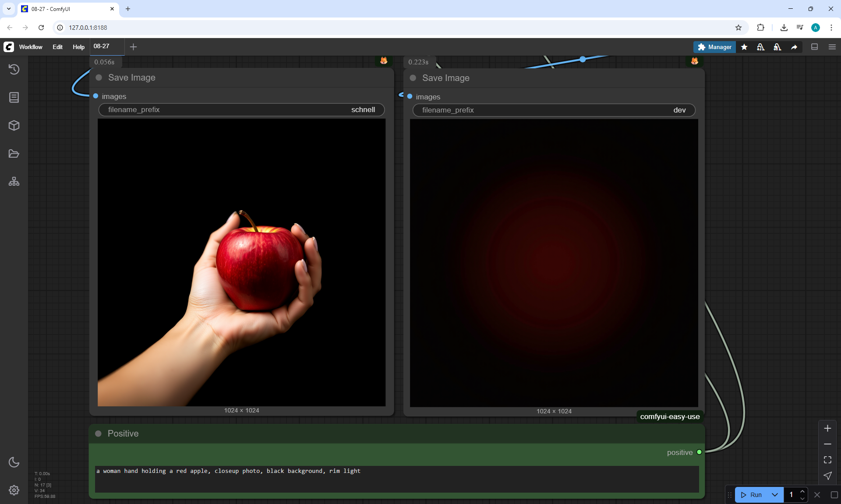The width and height of the screenshot is (841, 504).
Task: Open the Workflow menu
Action: tap(31, 47)
